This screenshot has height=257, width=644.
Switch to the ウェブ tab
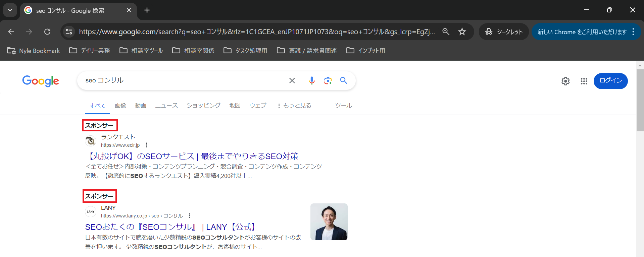[x=258, y=106]
